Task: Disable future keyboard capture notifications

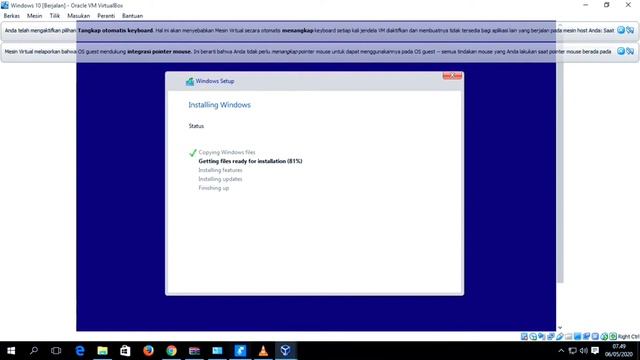Action: pyautogui.click(x=630, y=30)
